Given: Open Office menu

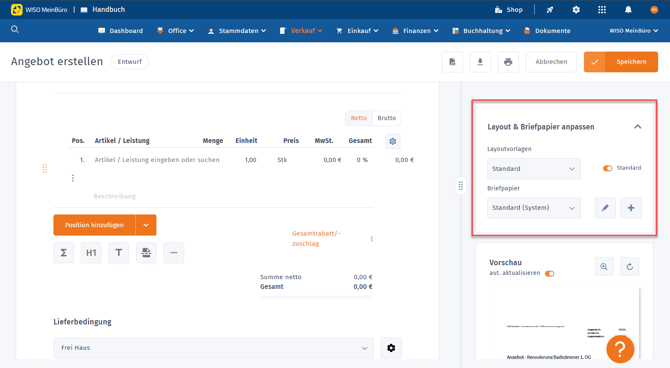Looking at the screenshot, I should coord(176,31).
